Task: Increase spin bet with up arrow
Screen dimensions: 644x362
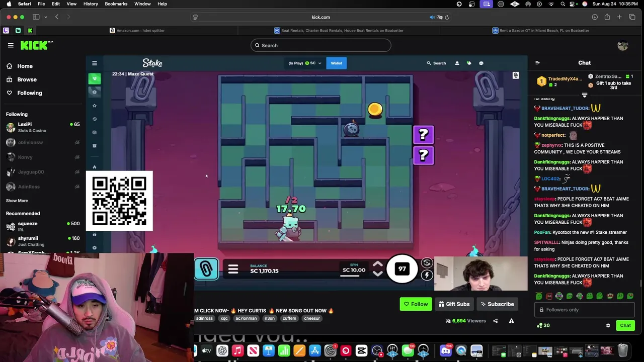Action: [378, 264]
